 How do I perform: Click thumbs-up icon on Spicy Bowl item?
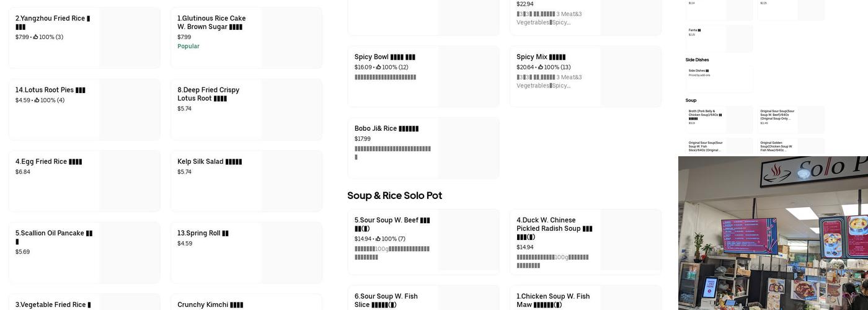pos(378,68)
